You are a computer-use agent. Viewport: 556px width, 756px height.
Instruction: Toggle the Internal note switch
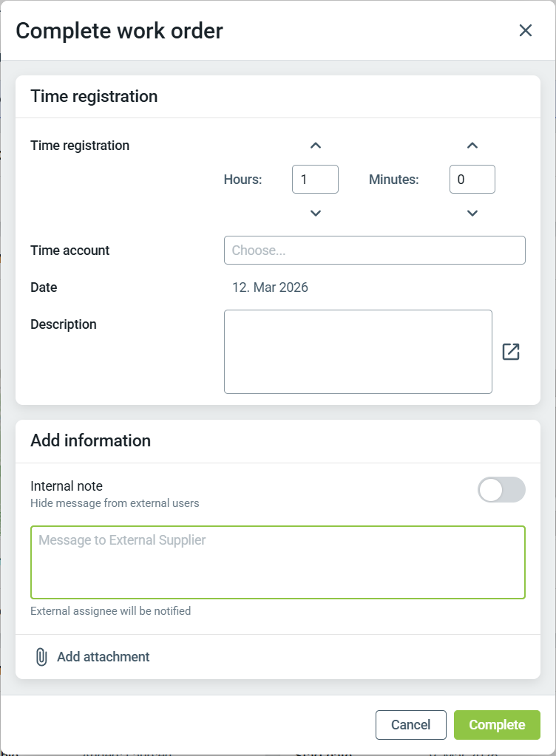pos(501,489)
